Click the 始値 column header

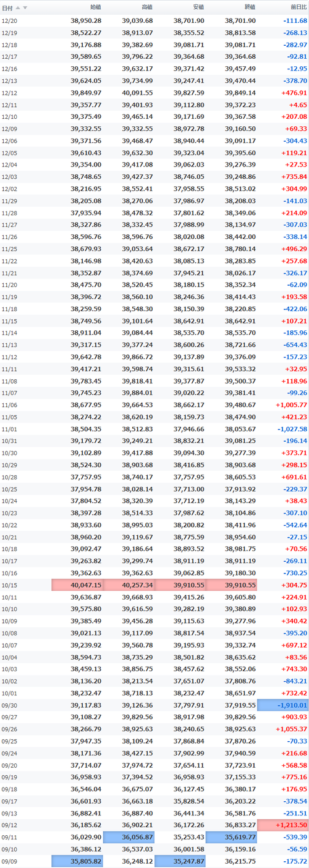(95, 8)
